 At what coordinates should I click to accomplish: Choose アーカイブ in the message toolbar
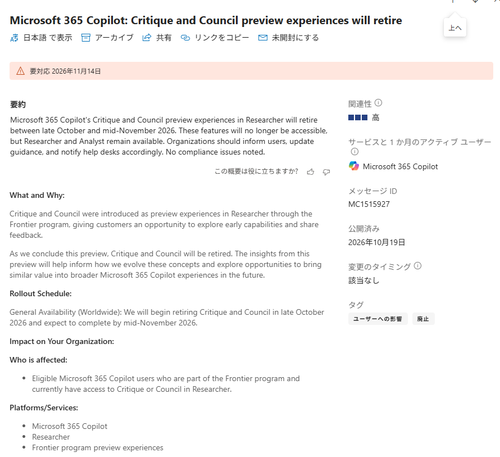tap(114, 38)
